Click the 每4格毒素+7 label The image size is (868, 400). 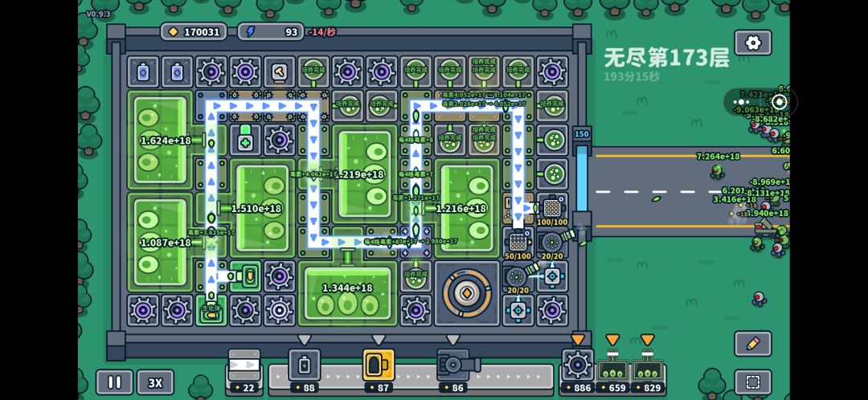pos(416,174)
